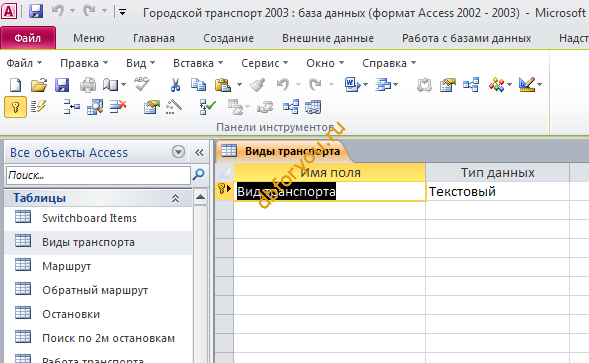Open the Справка menu
This screenshot has width=589, height=363.
pyautogui.click(x=389, y=63)
